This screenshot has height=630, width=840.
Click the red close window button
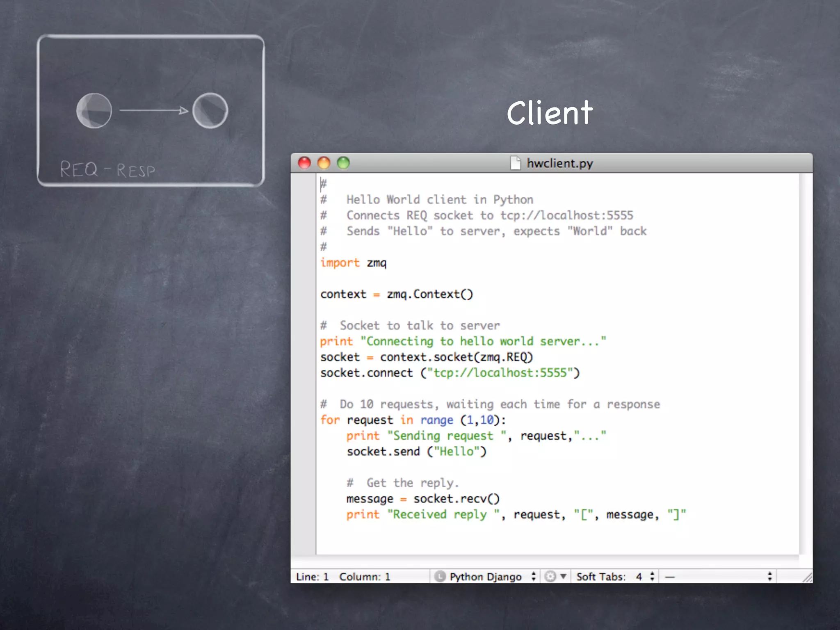coord(304,163)
